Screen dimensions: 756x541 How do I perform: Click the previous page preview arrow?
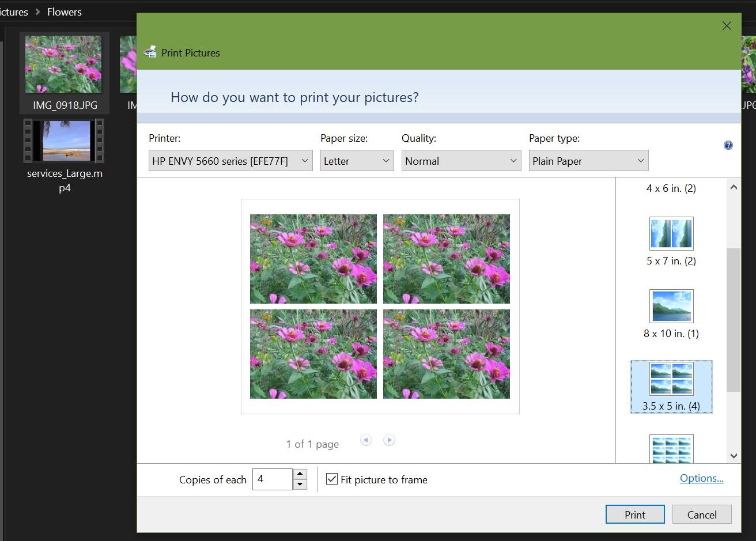(x=366, y=440)
